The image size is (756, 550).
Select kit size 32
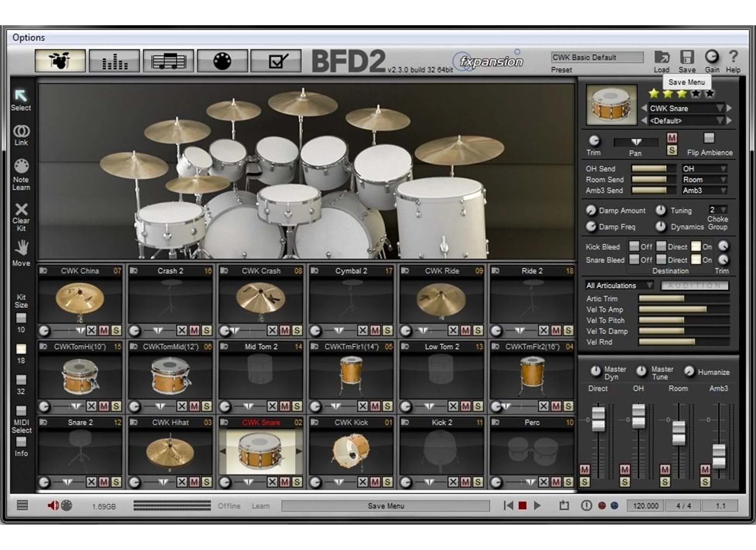click(x=21, y=380)
